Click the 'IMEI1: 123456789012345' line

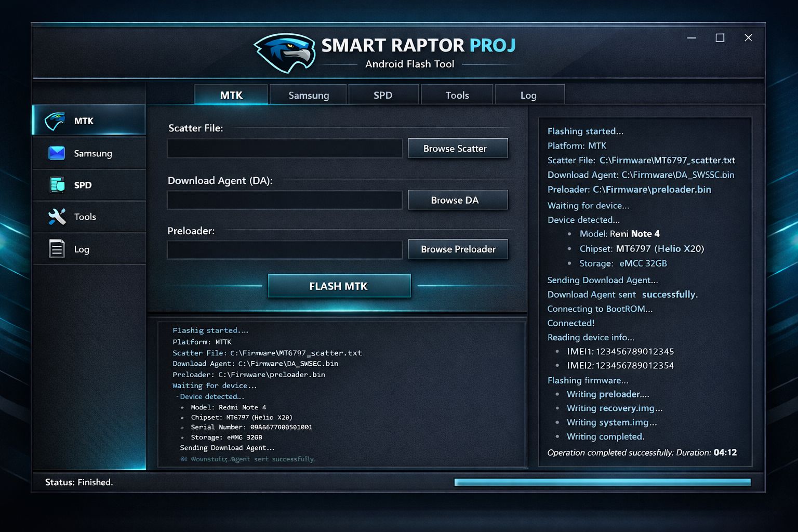620,351
